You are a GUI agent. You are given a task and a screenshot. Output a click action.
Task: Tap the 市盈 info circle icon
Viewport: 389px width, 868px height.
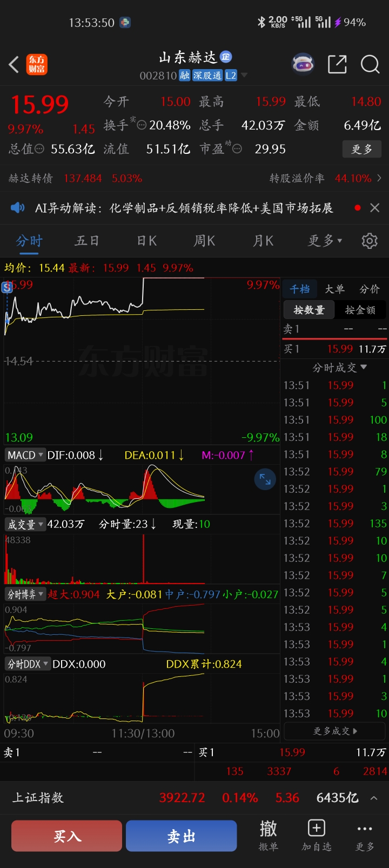tap(237, 149)
